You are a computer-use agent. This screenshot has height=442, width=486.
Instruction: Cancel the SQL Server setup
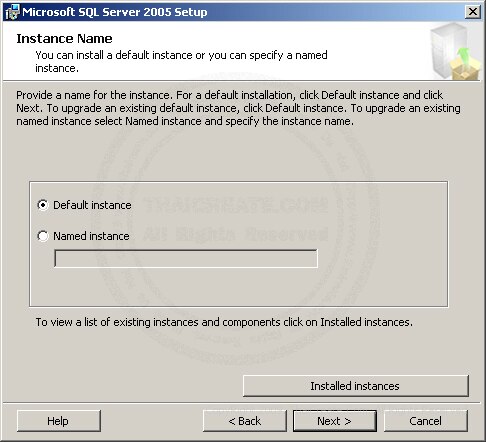(x=426, y=421)
